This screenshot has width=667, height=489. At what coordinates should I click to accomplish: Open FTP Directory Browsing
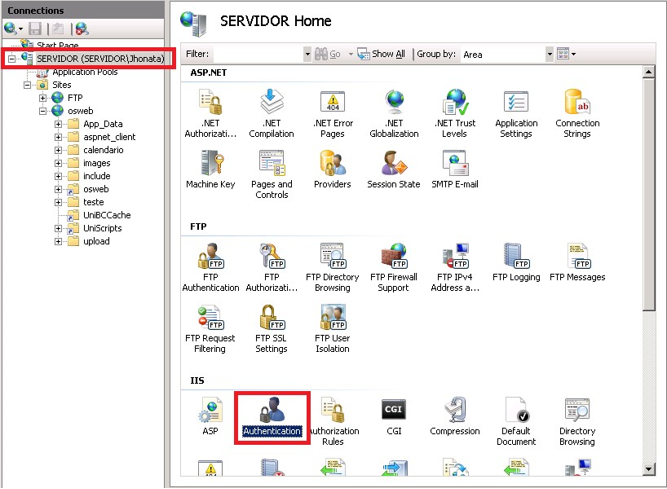333,267
